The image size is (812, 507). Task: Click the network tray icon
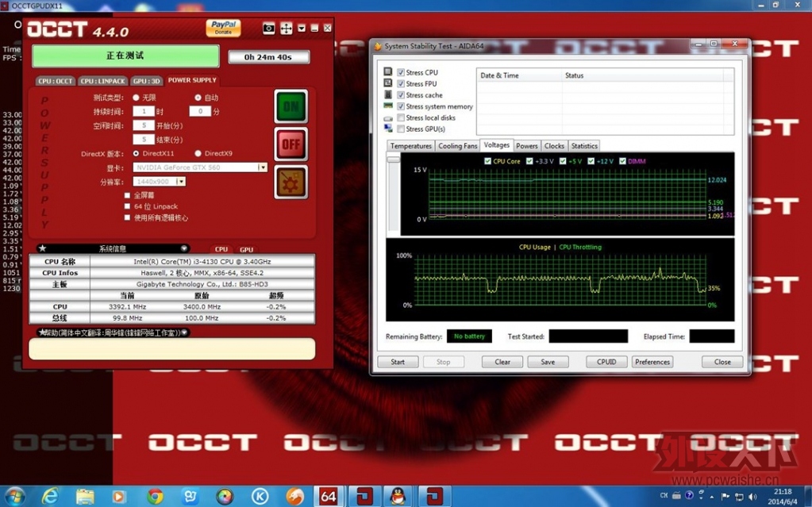(x=739, y=496)
